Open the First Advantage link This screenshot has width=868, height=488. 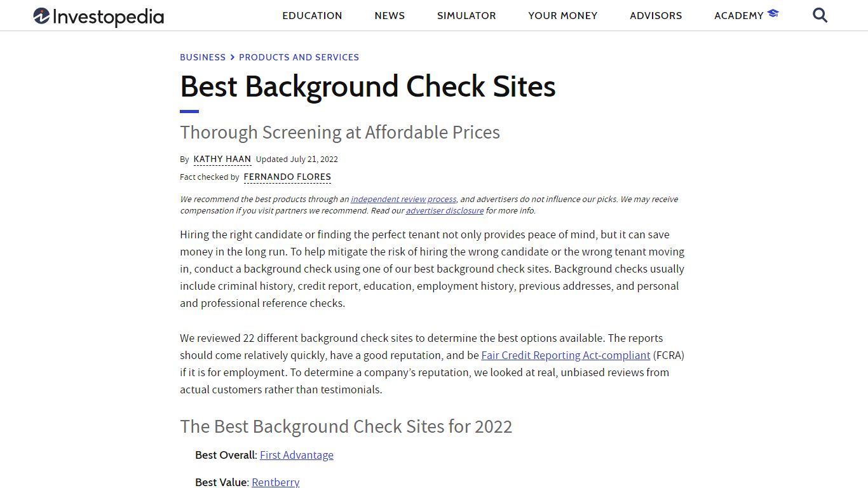click(297, 455)
